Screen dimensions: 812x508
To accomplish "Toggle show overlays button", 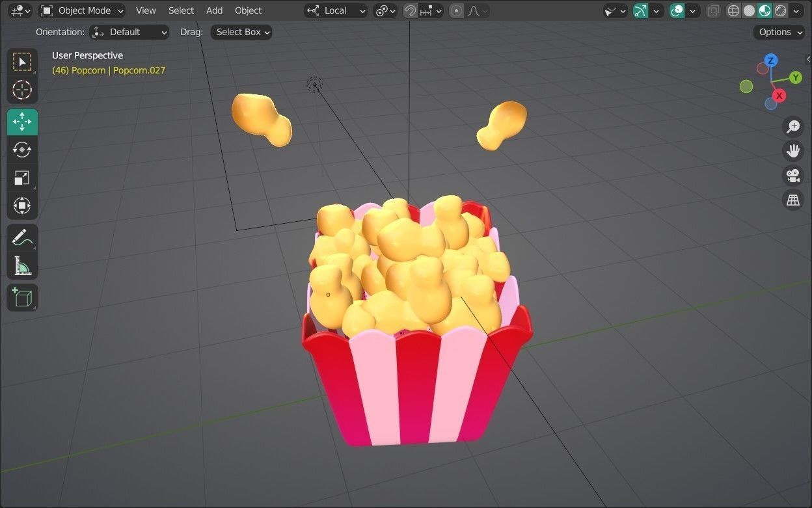I will [x=677, y=10].
